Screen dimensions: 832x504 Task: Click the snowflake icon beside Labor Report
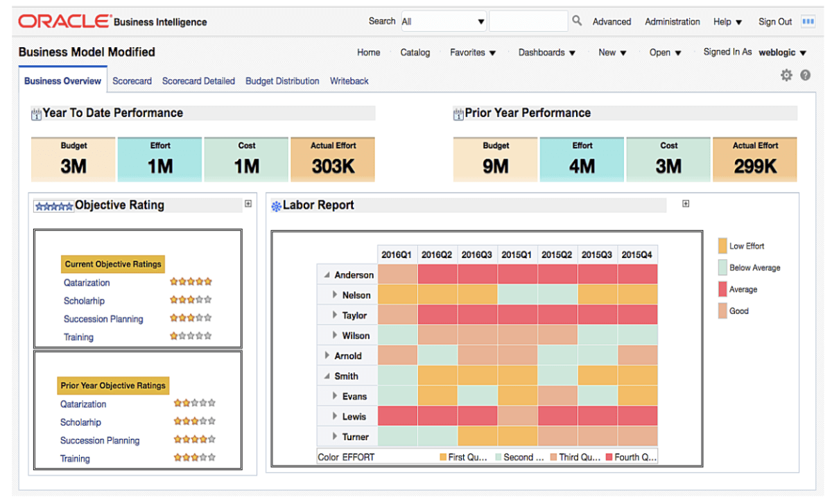point(276,206)
